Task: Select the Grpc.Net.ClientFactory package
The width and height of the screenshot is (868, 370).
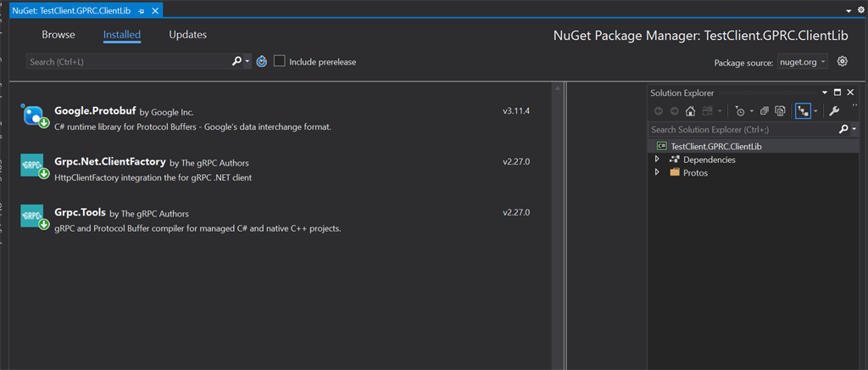Action: pyautogui.click(x=275, y=170)
